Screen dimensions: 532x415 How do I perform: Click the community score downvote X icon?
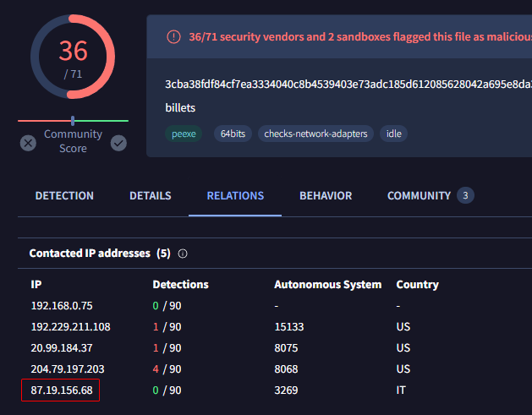(x=28, y=143)
